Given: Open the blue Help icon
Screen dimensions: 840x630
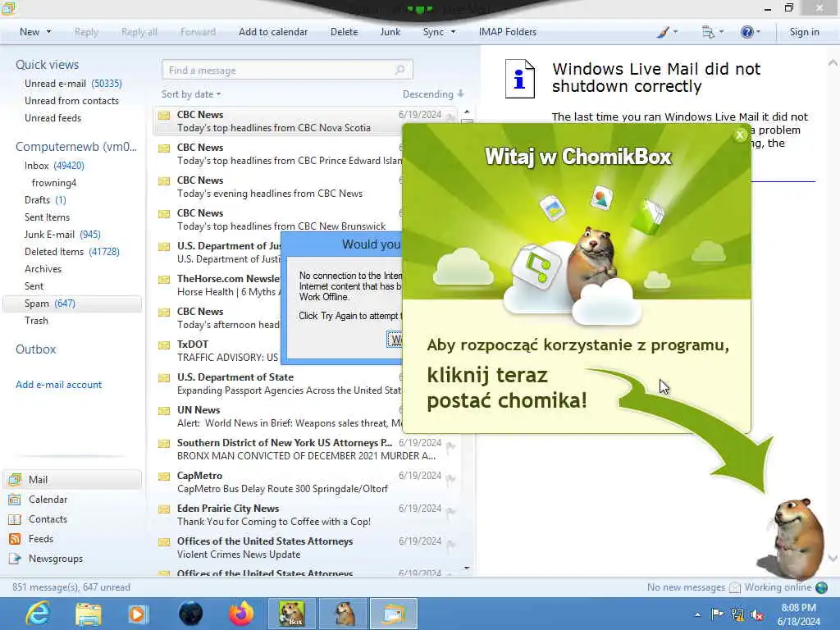Looking at the screenshot, I should pos(750,32).
